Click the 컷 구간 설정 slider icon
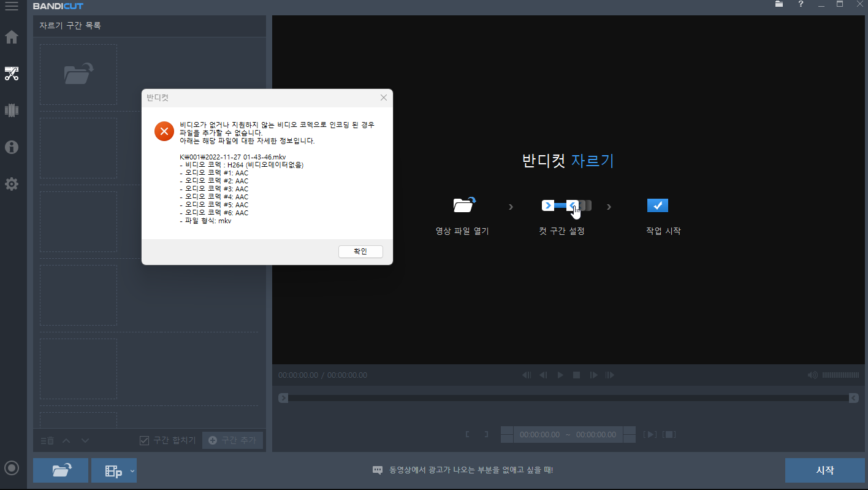The height and width of the screenshot is (490, 868). [566, 206]
